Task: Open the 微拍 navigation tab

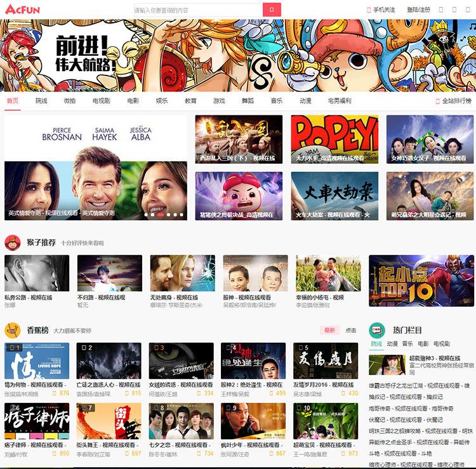Action: [70, 101]
